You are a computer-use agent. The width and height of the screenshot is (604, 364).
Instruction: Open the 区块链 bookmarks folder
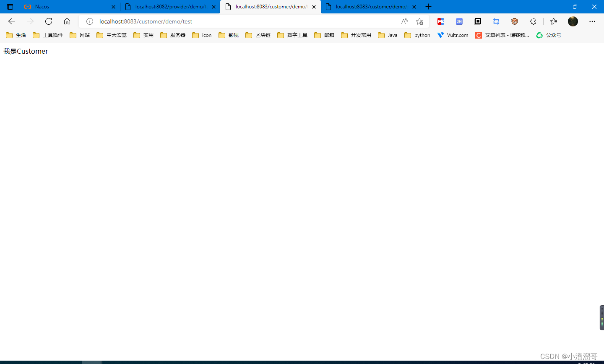[258, 35]
